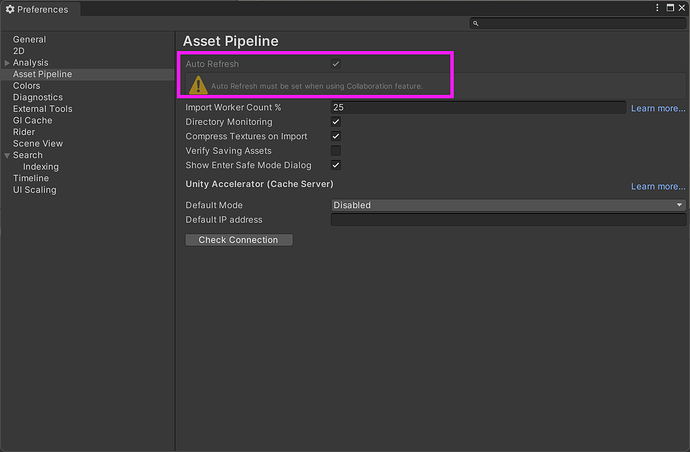Open Learn more link for Unity Accelerator
This screenshot has width=690, height=452.
click(657, 186)
